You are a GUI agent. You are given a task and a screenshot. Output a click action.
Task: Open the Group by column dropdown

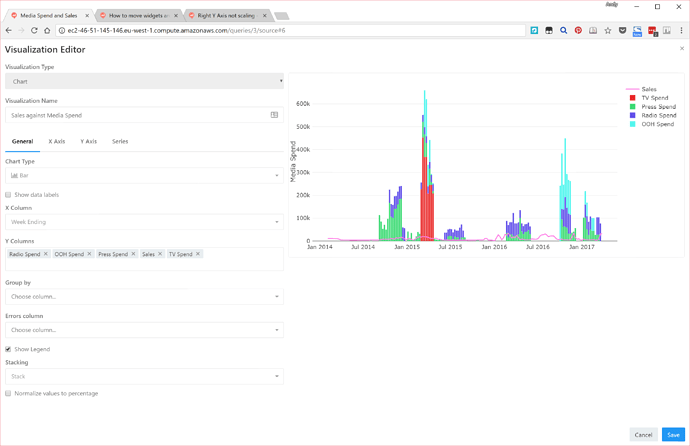(x=144, y=296)
